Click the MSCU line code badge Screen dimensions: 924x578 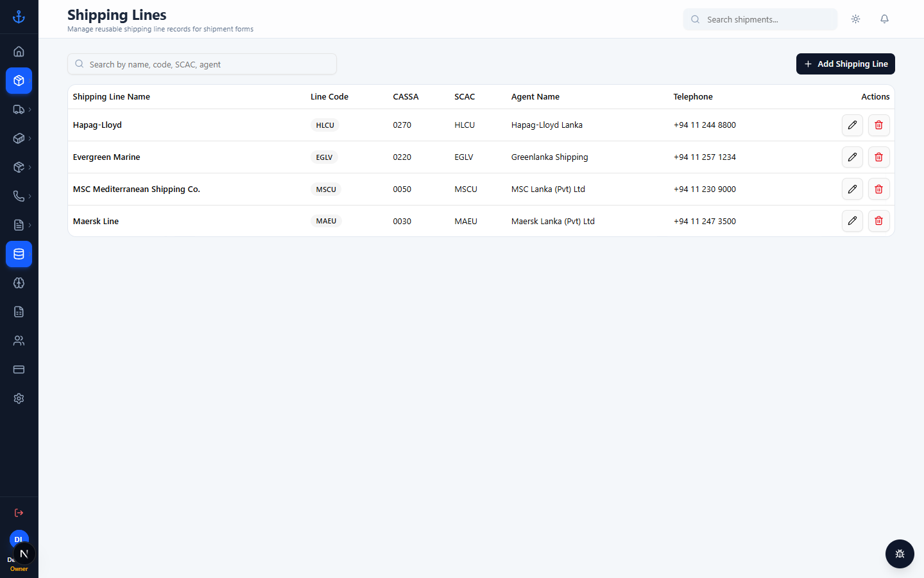326,189
